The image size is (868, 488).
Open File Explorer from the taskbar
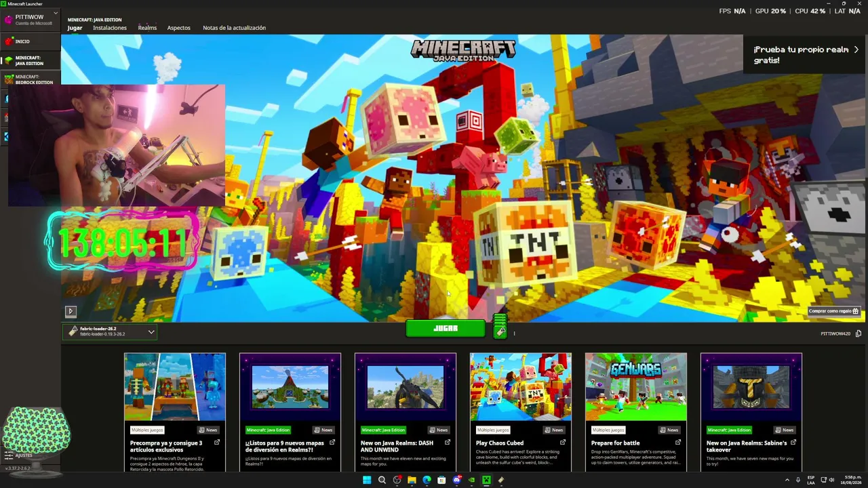(412, 480)
